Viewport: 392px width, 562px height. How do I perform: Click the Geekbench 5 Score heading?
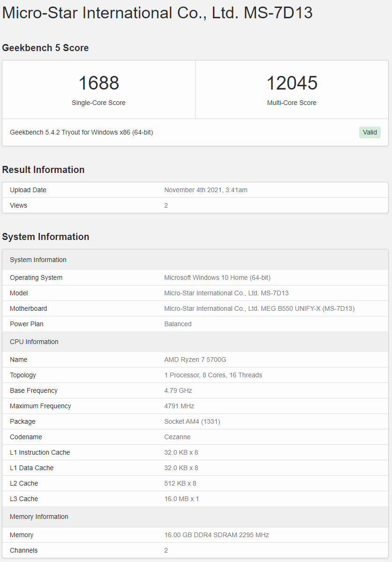pos(45,48)
